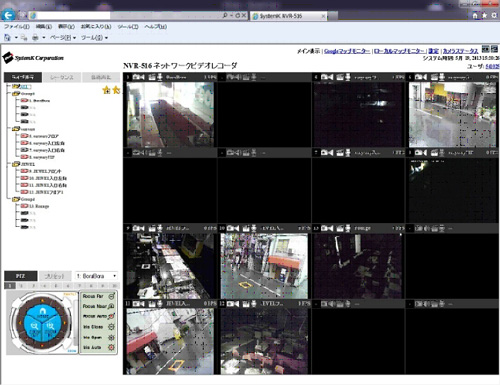
Task: Open the ヘルプ(H) menu
Action: pos(156,26)
